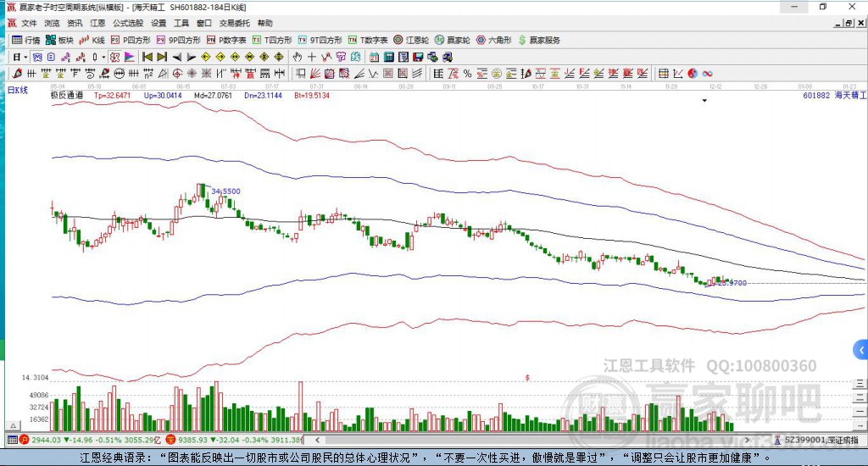Click the axis chart line icon
This screenshot has height=466, width=868.
click(x=678, y=74)
